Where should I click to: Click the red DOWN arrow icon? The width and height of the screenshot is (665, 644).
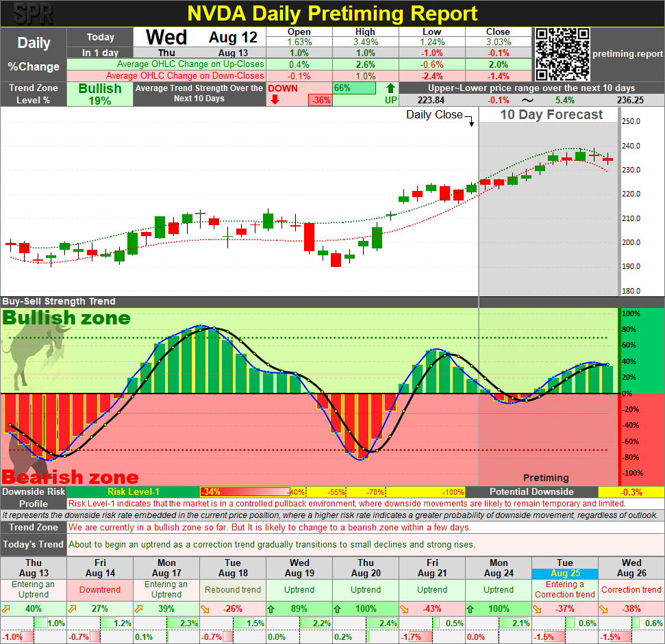pyautogui.click(x=275, y=100)
